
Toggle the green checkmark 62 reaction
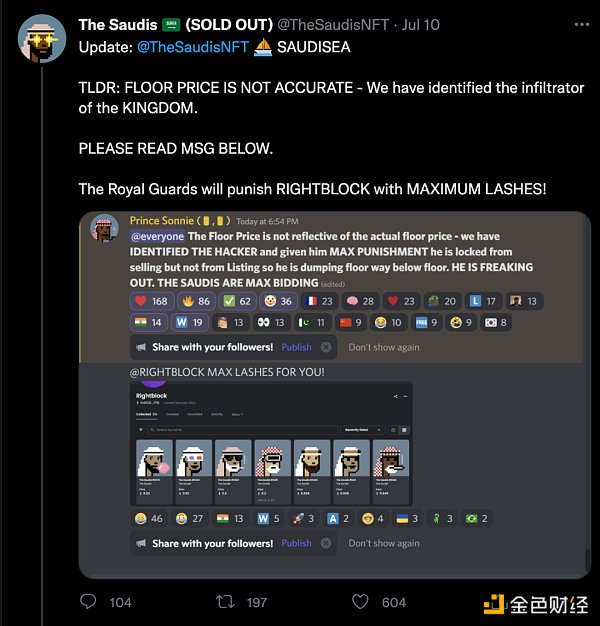coord(237,301)
